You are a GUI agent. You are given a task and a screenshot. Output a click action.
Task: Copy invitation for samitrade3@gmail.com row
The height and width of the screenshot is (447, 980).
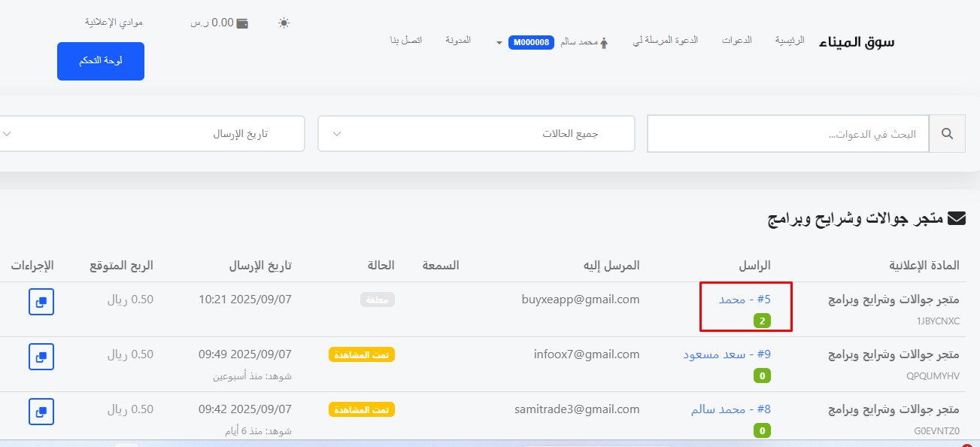[41, 411]
